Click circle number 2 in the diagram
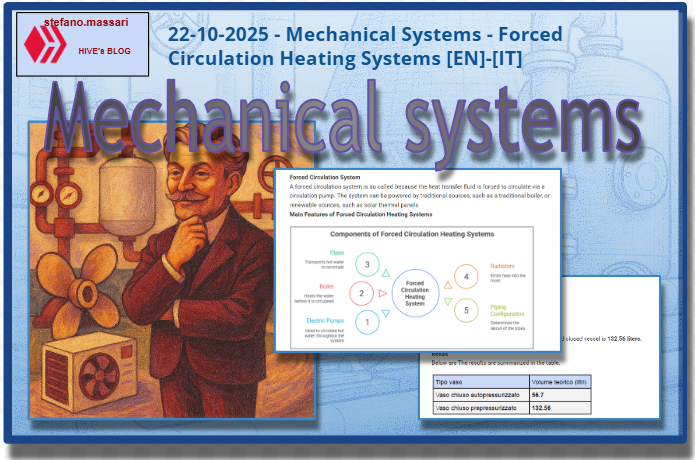Screen dimensions: 695x460 (x=362, y=293)
